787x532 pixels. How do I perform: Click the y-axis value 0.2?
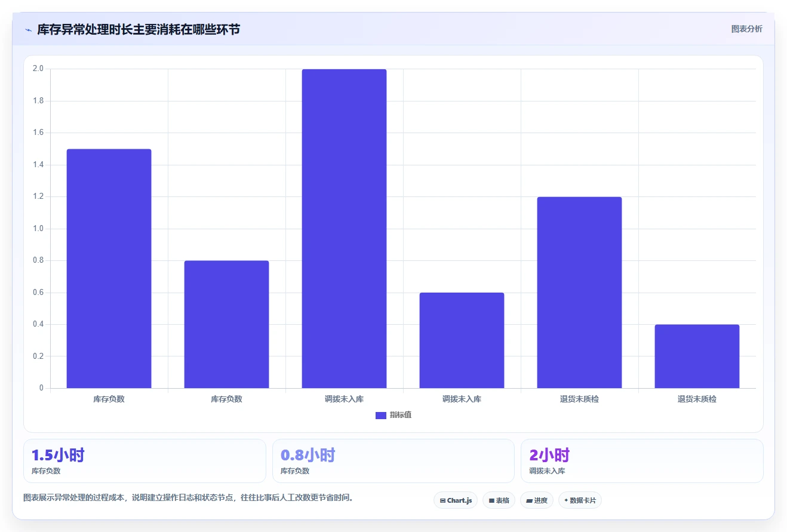[x=38, y=356]
